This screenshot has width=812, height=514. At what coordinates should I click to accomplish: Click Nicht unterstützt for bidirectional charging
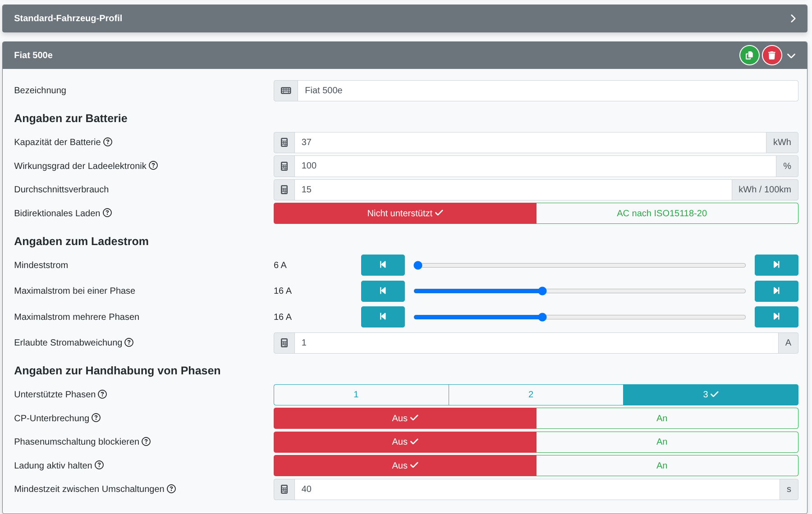pyautogui.click(x=404, y=213)
